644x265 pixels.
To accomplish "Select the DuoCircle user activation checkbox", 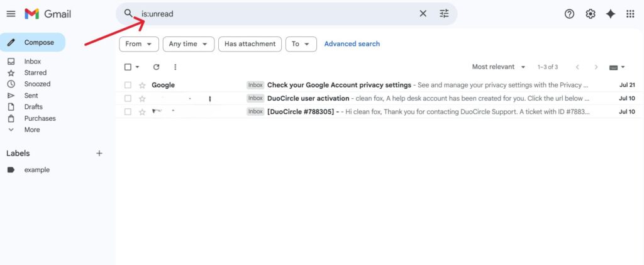I will pos(128,99).
